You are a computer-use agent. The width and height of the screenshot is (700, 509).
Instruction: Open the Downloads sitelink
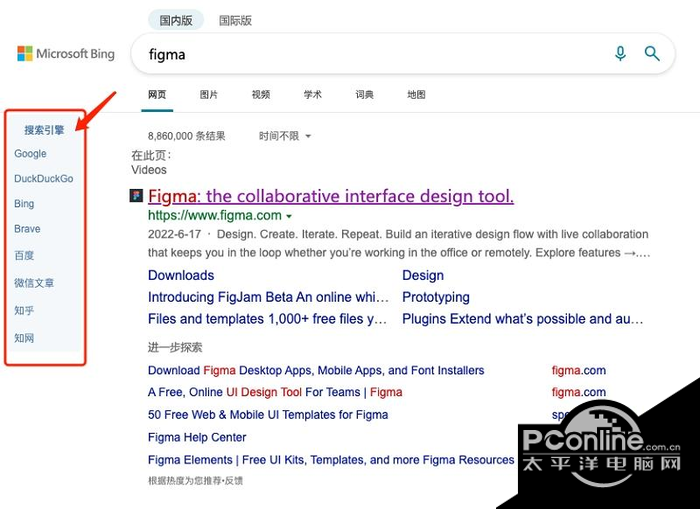tap(181, 275)
